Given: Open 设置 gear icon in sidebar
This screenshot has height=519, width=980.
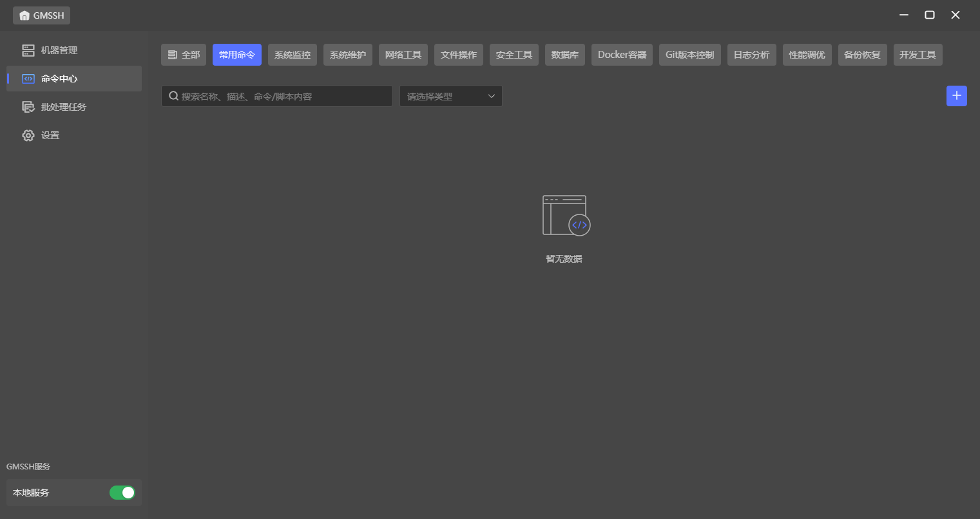Looking at the screenshot, I should click(x=28, y=135).
